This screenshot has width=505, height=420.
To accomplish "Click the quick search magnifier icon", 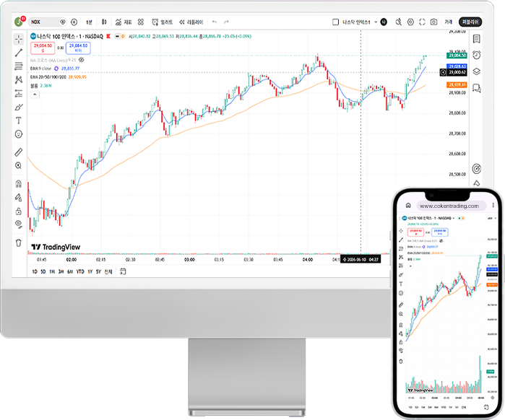I will coord(399,22).
